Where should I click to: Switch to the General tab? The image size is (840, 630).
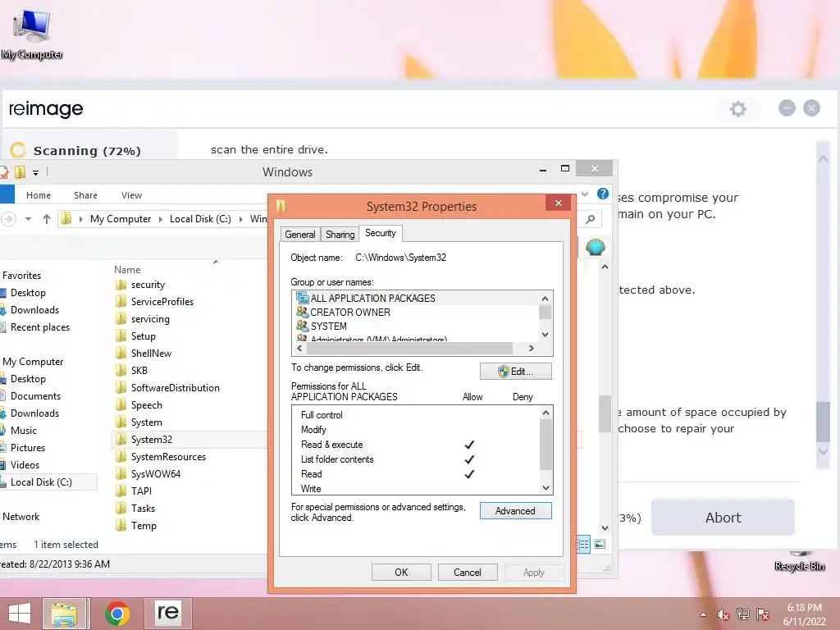[x=300, y=234]
